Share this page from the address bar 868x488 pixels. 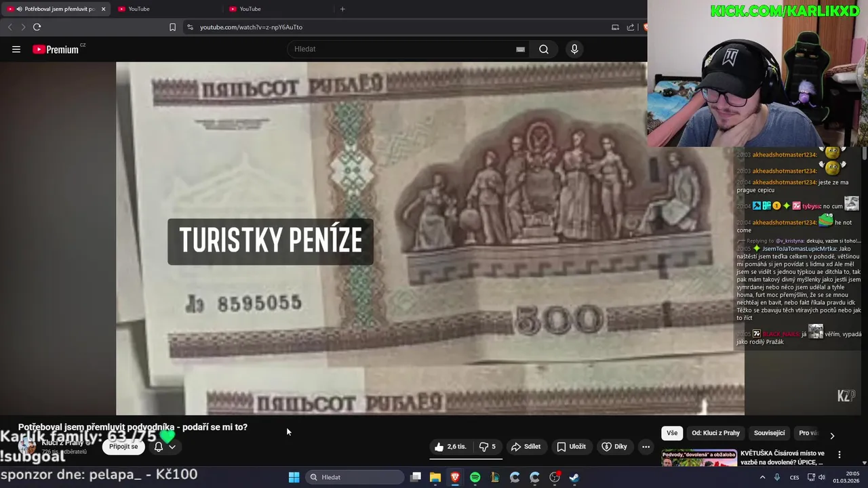[x=631, y=27]
